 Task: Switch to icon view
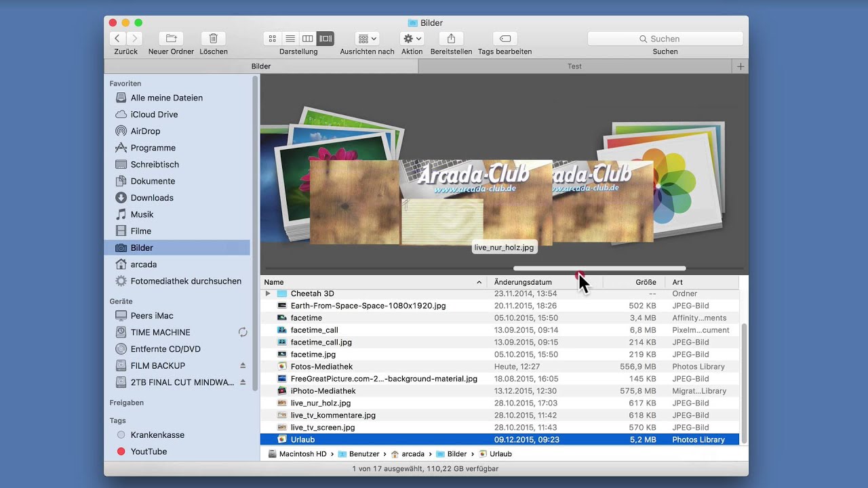tap(273, 39)
